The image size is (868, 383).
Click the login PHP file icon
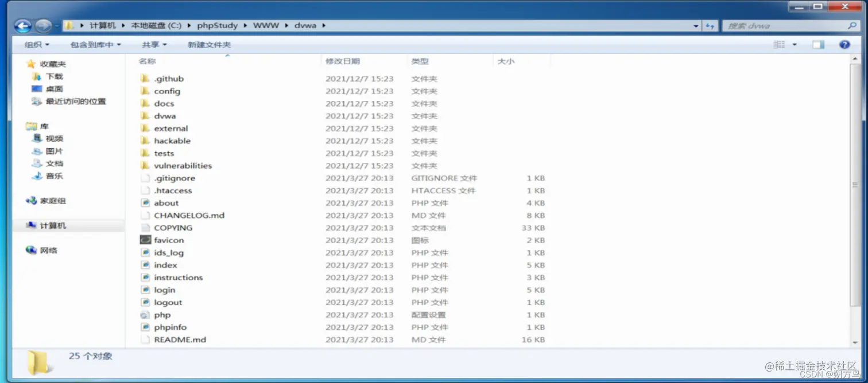145,290
